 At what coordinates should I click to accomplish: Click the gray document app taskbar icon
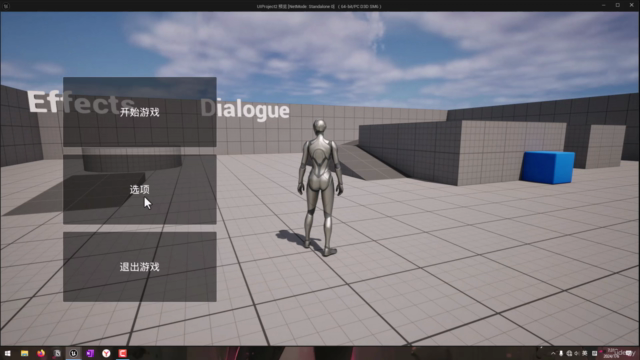57,353
